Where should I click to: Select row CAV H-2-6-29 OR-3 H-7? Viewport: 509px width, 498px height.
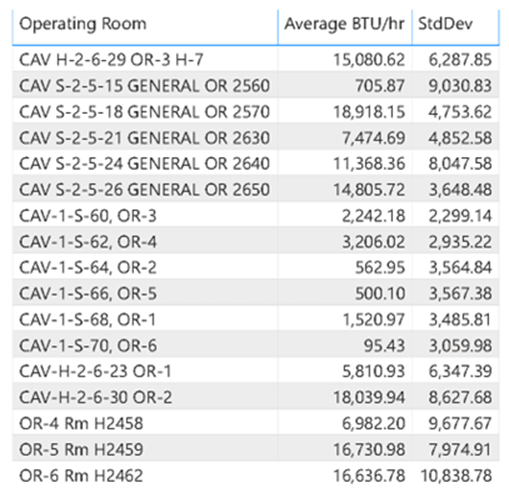256,60
